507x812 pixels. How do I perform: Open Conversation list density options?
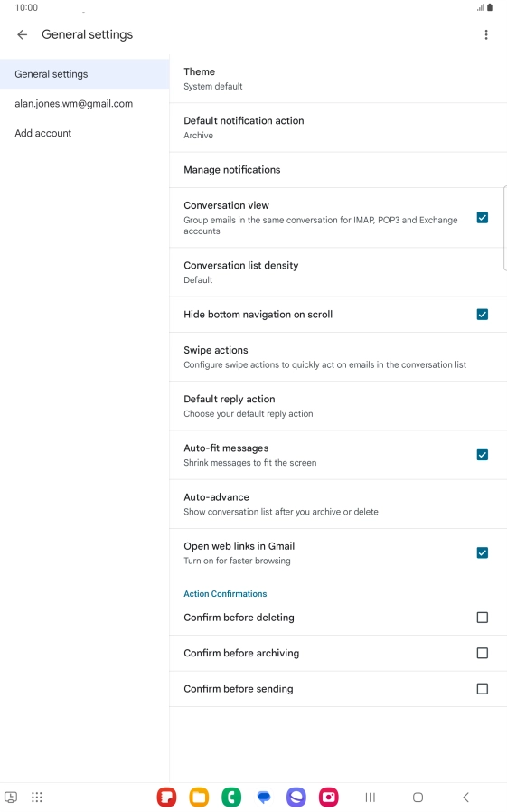click(338, 272)
